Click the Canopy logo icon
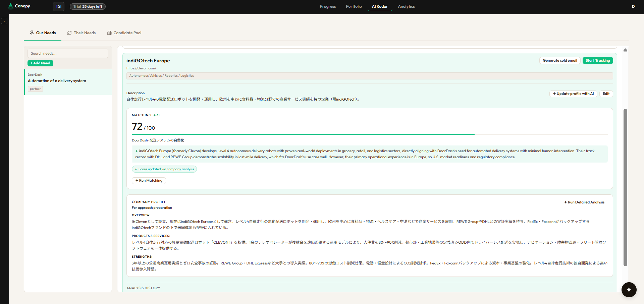 [11, 6]
